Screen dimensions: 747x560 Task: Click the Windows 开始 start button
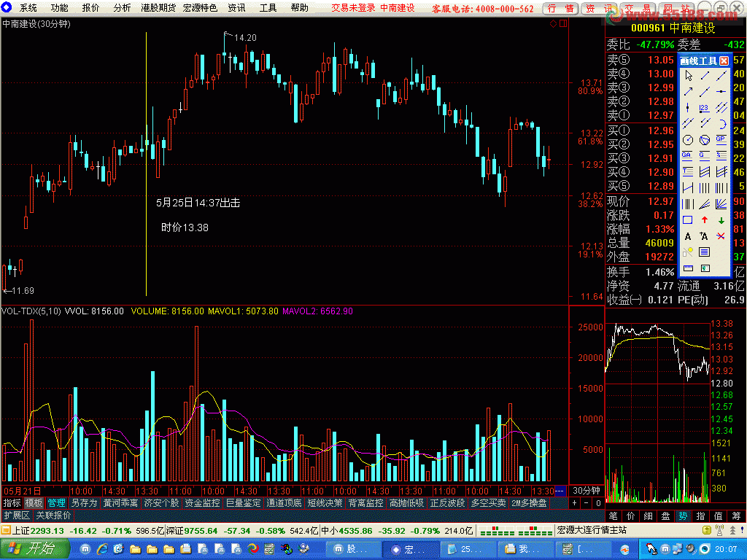click(x=35, y=549)
